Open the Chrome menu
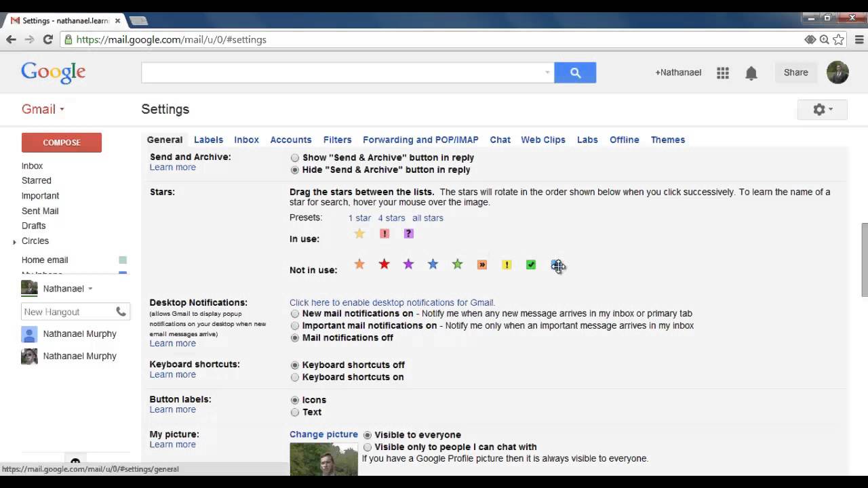 pos(859,39)
